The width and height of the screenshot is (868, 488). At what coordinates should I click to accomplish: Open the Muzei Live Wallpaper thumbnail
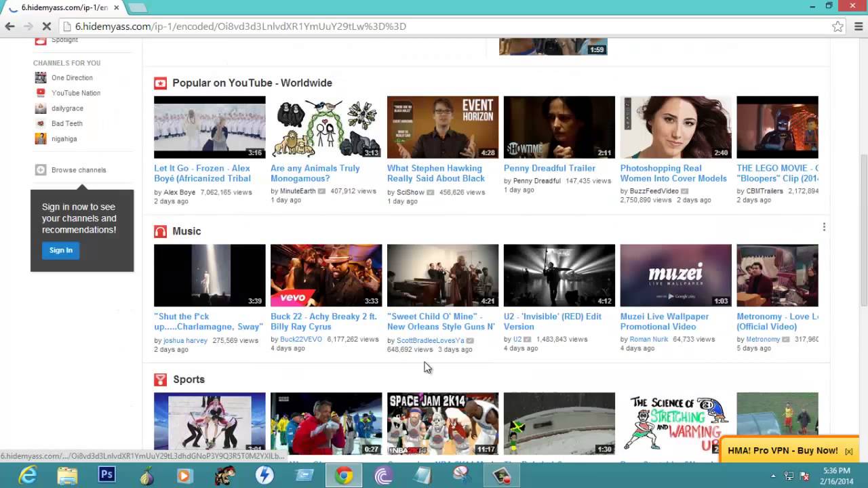click(x=676, y=276)
